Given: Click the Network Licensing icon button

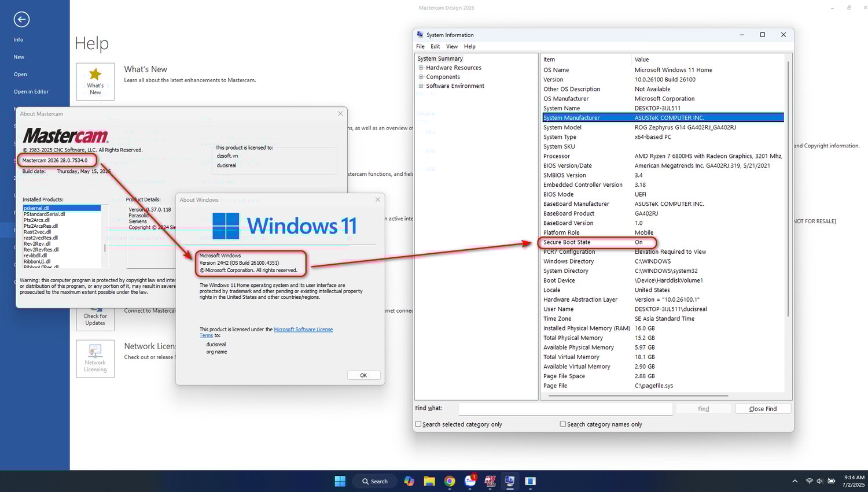Looking at the screenshot, I should 95,358.
